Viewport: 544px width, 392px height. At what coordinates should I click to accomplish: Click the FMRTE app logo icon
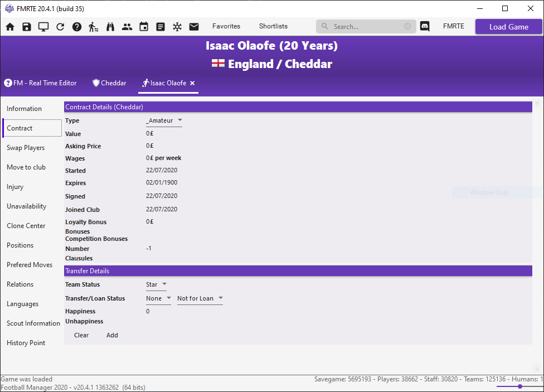(9, 9)
